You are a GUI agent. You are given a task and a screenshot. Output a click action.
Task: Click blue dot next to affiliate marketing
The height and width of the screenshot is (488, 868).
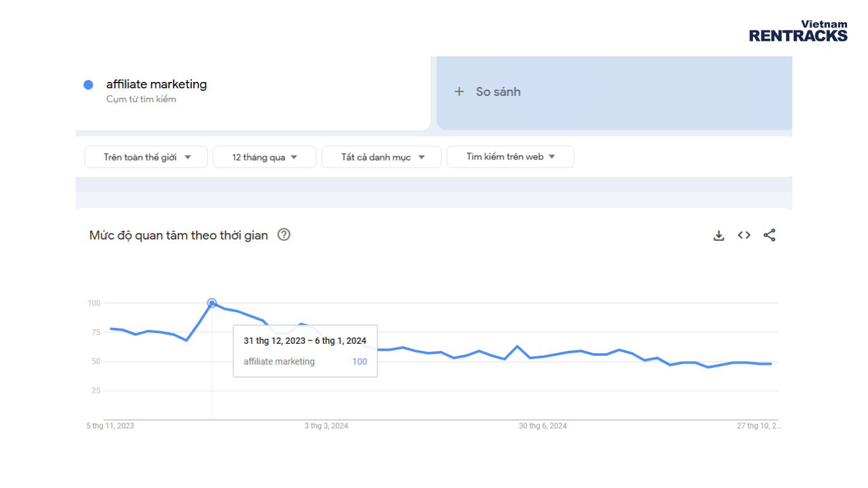(88, 85)
